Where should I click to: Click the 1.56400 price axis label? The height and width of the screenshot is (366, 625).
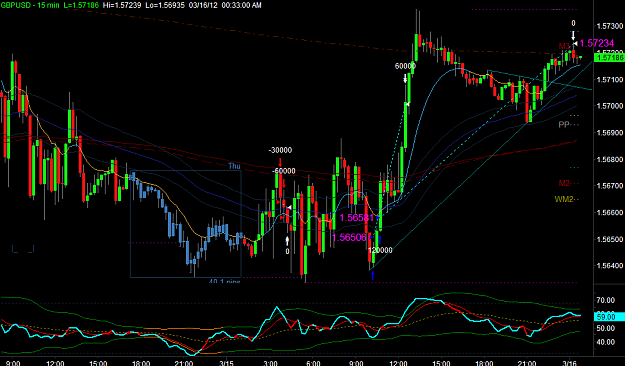click(609, 266)
